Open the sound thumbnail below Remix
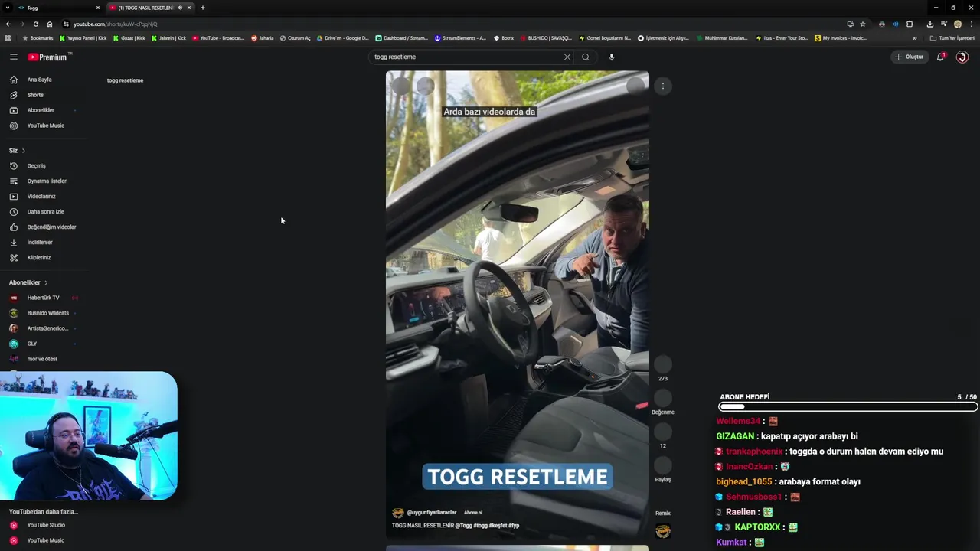980x551 pixels. tap(663, 531)
